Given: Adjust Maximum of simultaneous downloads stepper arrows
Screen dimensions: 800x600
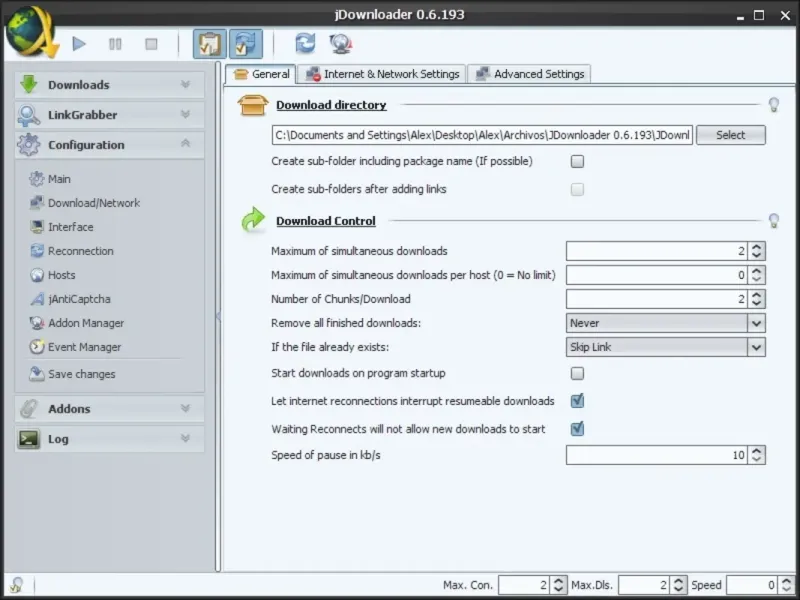Looking at the screenshot, I should [x=757, y=251].
